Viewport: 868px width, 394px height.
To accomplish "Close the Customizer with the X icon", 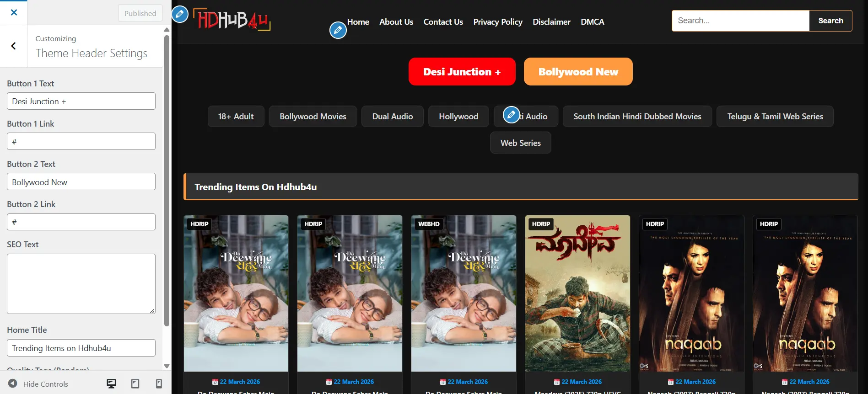I will point(14,12).
